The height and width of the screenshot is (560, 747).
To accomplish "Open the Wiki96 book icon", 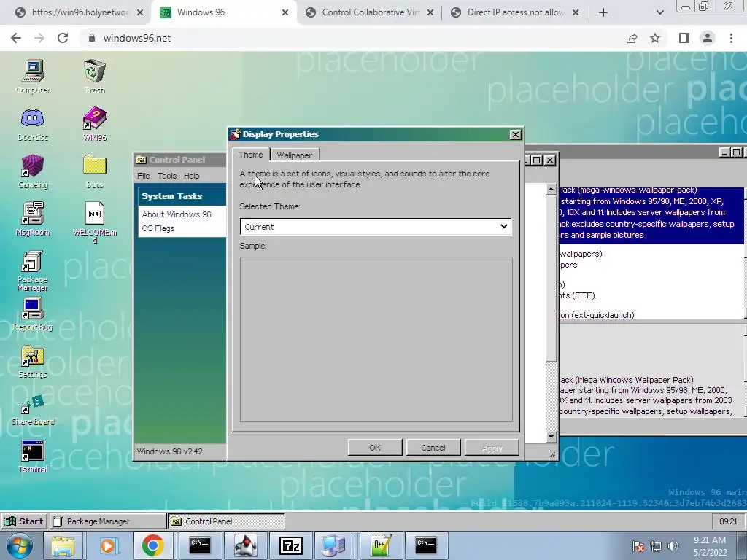I will point(94,124).
